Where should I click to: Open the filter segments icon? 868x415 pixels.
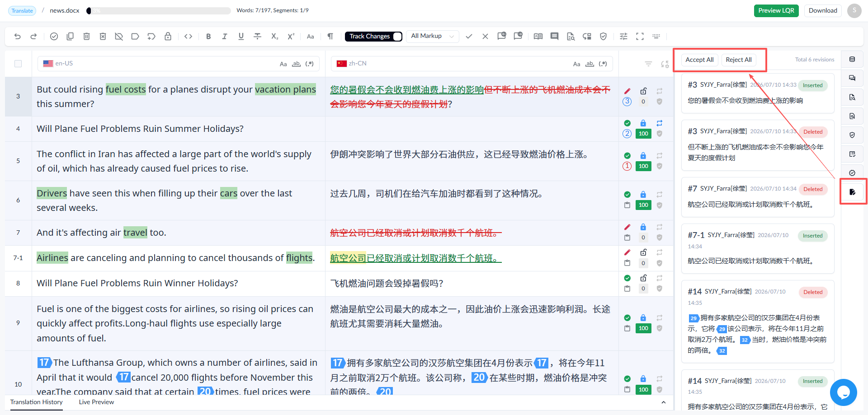(648, 64)
